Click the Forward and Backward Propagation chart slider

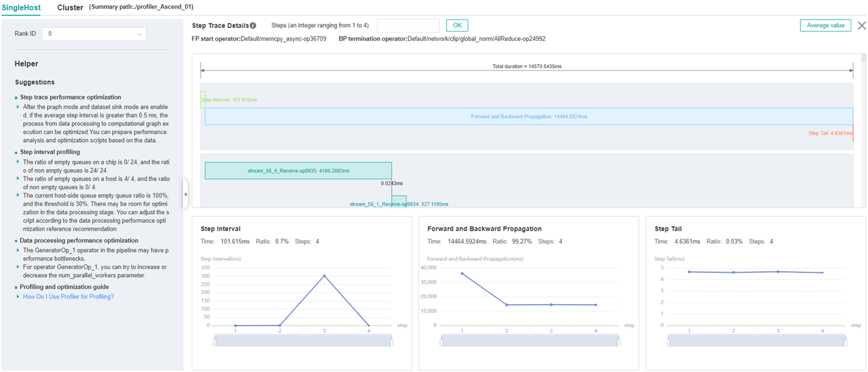tap(529, 340)
